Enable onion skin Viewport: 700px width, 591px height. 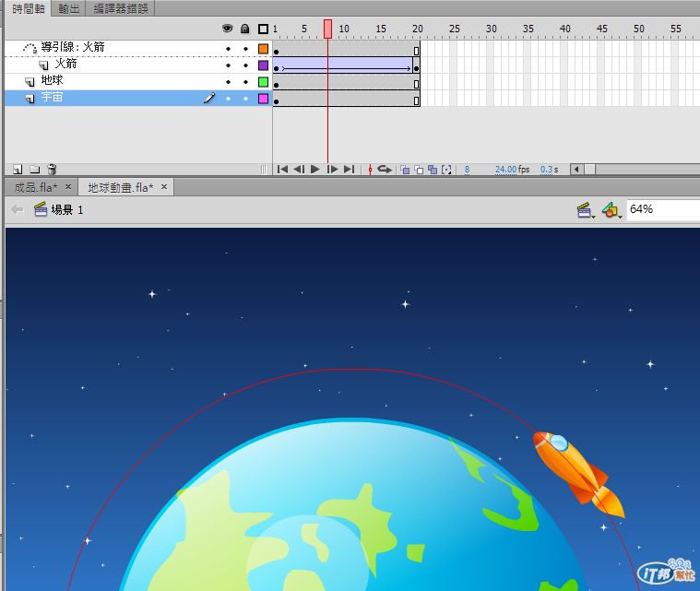pos(405,169)
